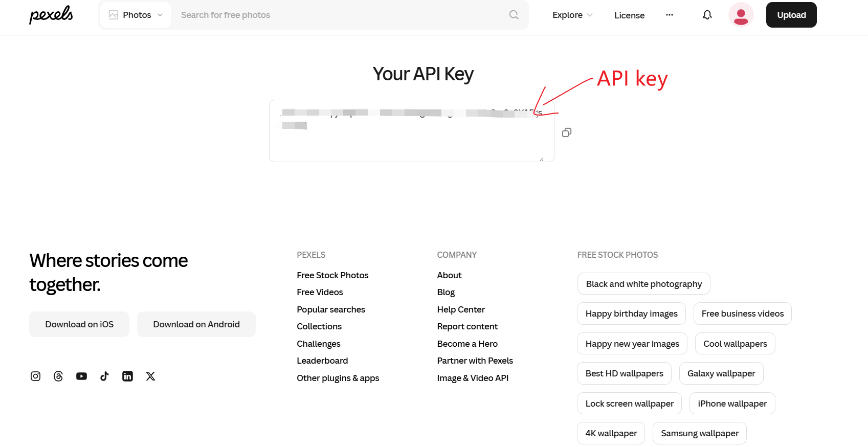Open the user profile avatar

pos(741,15)
